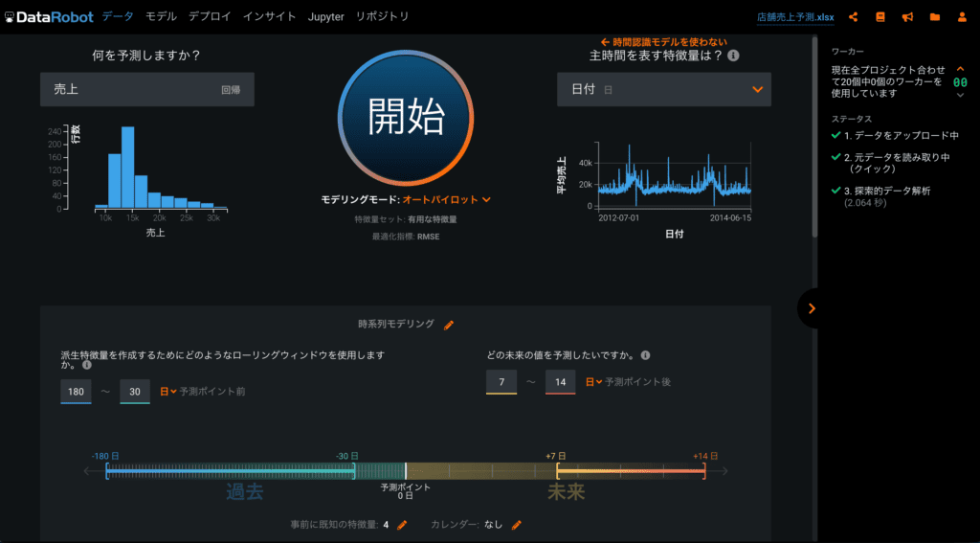Click rolling window start field 180

76,392
